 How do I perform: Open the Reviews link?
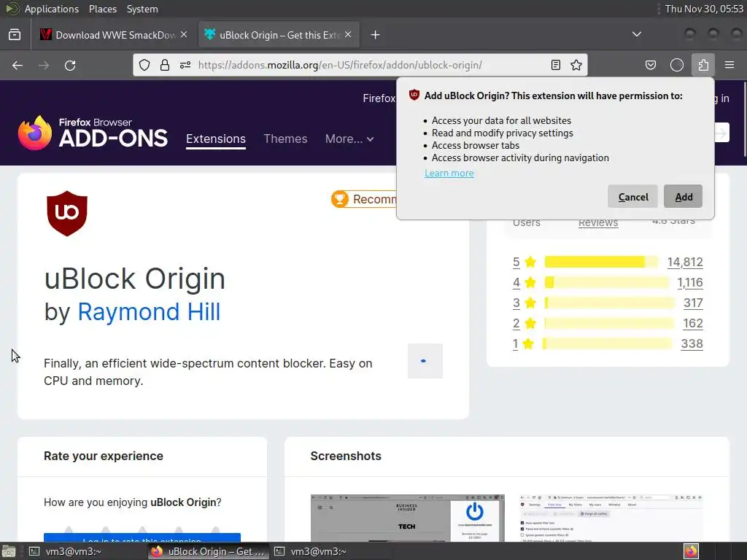598,223
